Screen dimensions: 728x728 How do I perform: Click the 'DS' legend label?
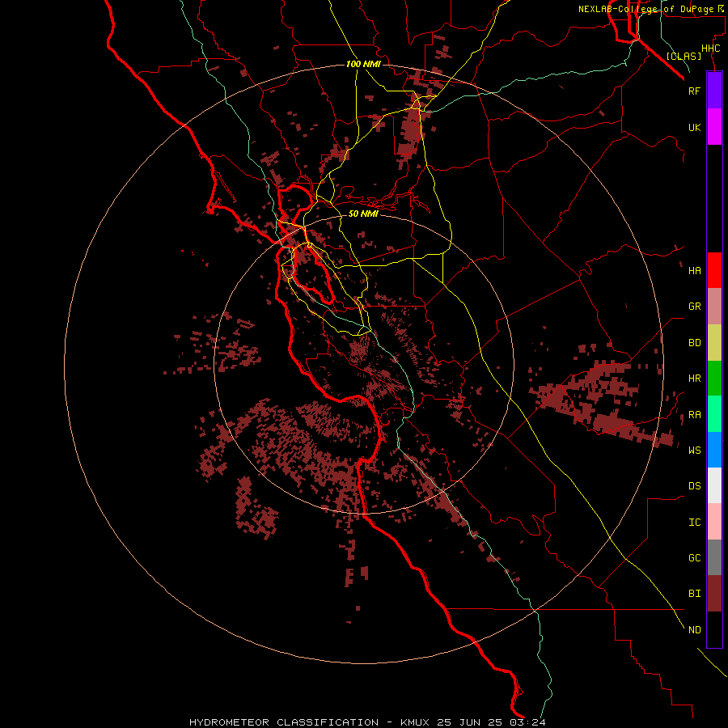(x=694, y=486)
